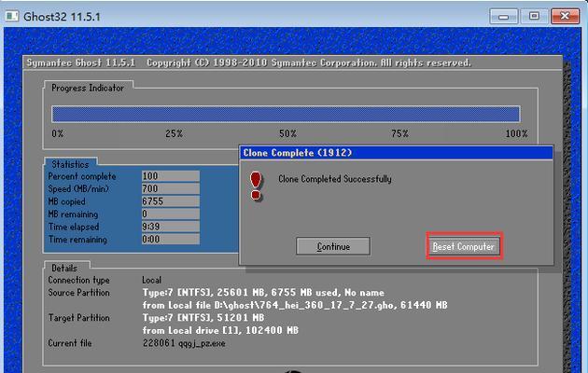Close the Ghost32 window
The width and height of the screenshot is (588, 373).
point(565,17)
